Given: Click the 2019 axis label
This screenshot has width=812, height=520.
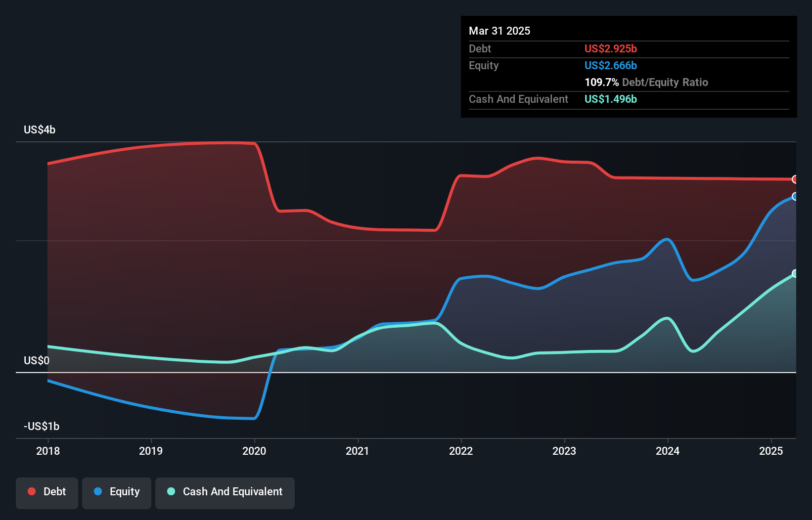Looking at the screenshot, I should 151,451.
